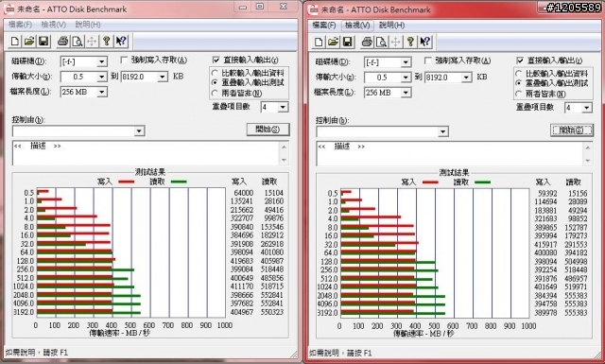Minimize the left ATTO window
The image size is (605, 364).
(243, 7)
